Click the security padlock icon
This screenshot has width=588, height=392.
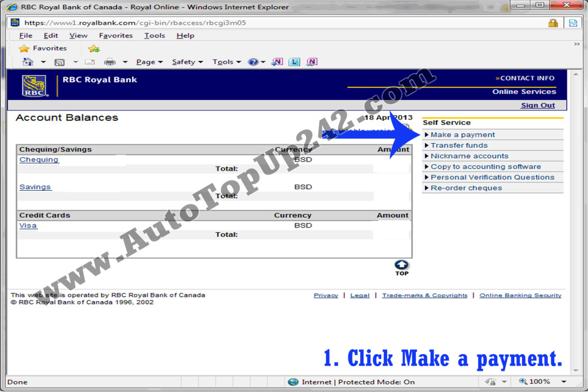pos(553,23)
